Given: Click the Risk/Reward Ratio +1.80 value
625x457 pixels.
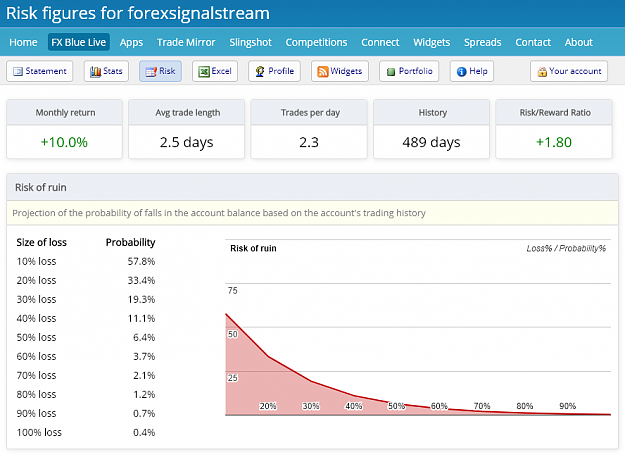Looking at the screenshot, I should (x=554, y=142).
